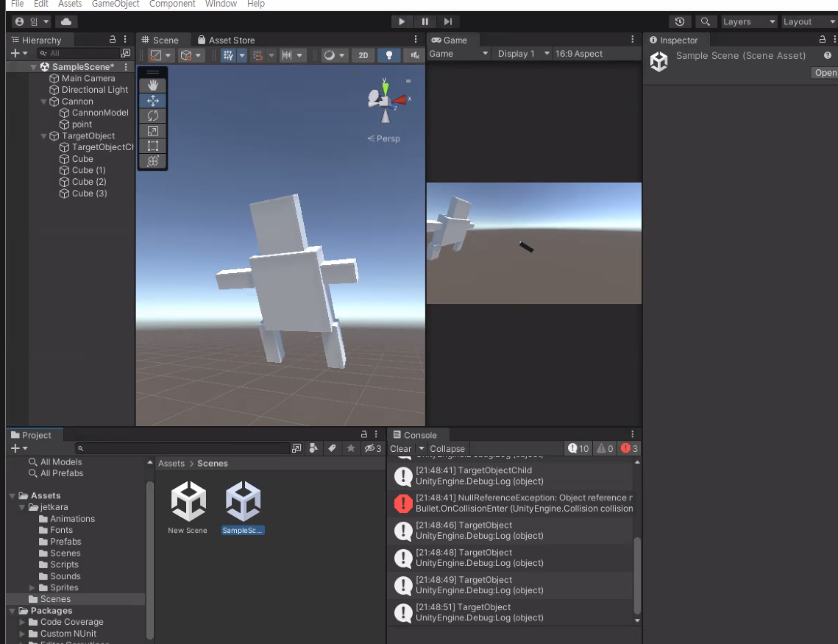
Task: Open Scene tab three-dot options
Action: pos(415,40)
